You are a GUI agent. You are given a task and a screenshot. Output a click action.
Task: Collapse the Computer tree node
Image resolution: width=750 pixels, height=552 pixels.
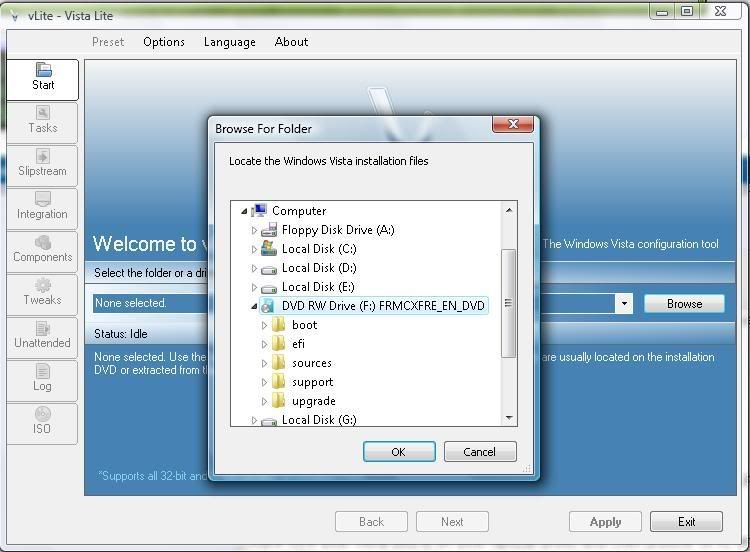244,211
